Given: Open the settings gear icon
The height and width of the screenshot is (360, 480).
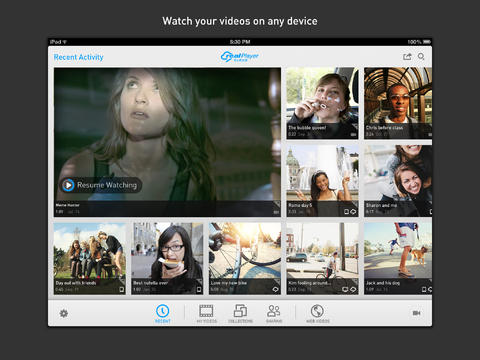Looking at the screenshot, I should pos(64,313).
